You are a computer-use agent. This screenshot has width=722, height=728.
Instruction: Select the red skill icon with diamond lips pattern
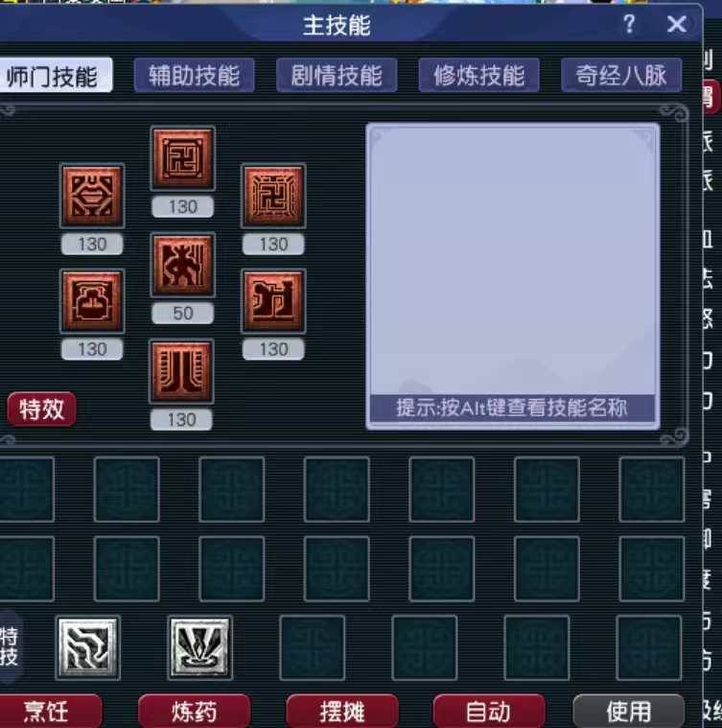point(92,196)
